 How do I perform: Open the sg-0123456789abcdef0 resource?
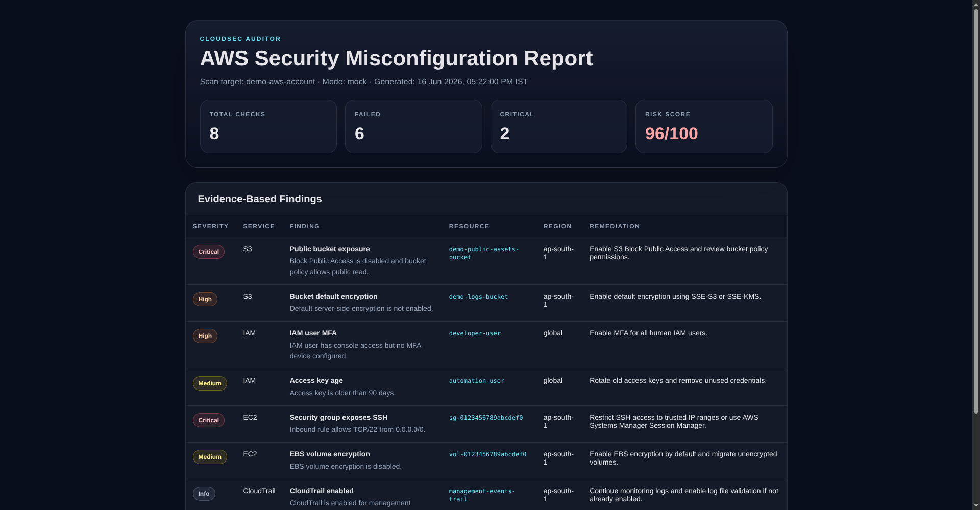pos(486,418)
